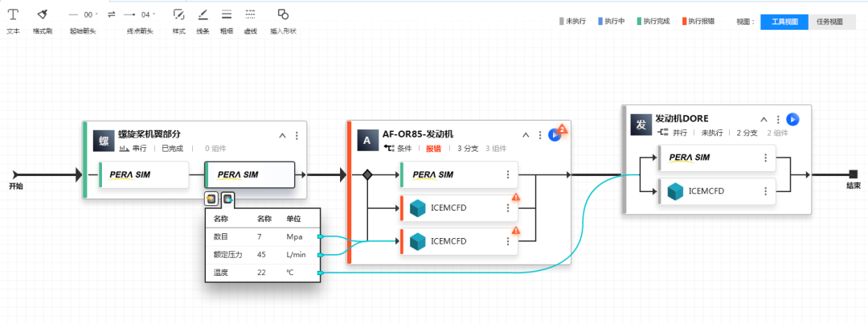Screen dimensions: 868x324
Task: Run the AF-OR85-发动机 node play button
Action: pyautogui.click(x=554, y=135)
